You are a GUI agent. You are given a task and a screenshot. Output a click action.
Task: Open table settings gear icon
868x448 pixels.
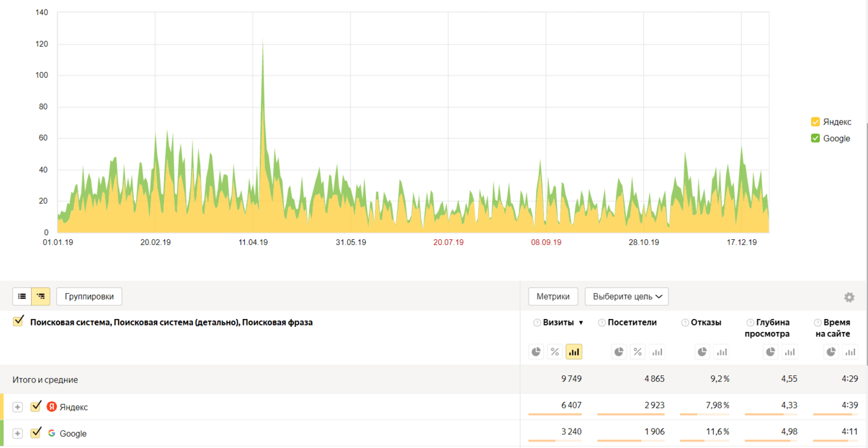coord(849,297)
